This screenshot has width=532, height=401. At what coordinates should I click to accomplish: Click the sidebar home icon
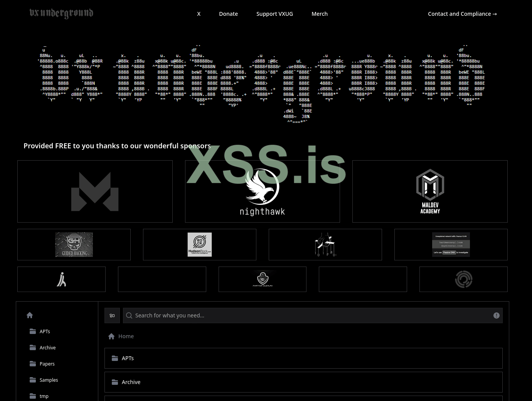point(30,315)
